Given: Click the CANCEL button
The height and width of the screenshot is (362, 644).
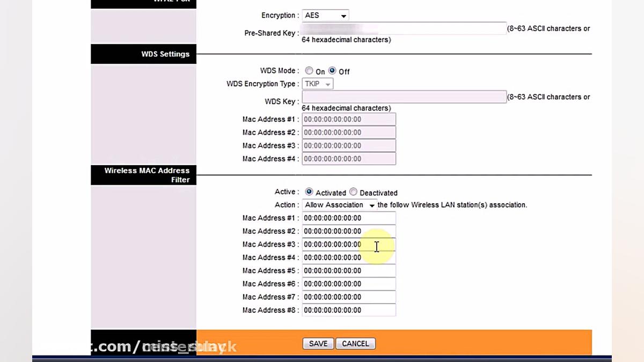Looking at the screenshot, I should click(x=355, y=344).
